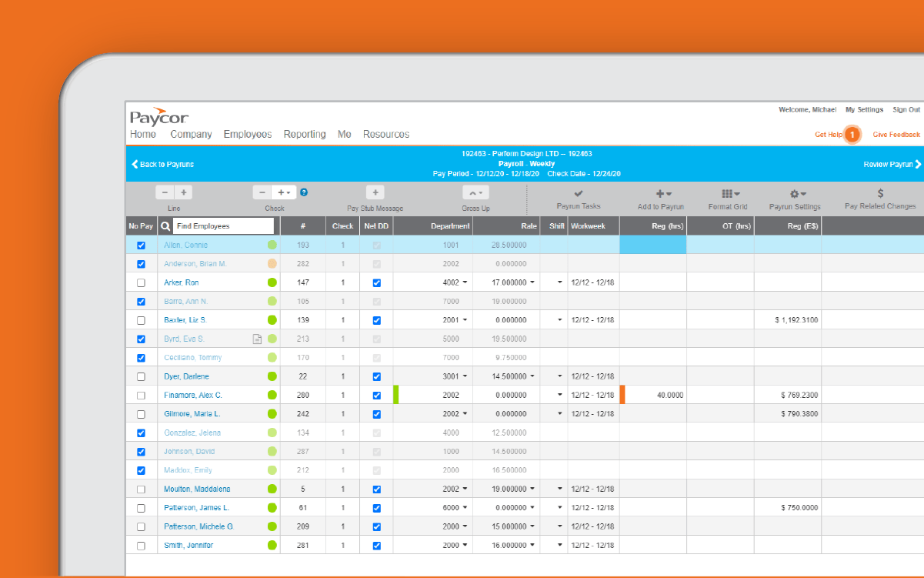
Task: Click the Back to Payruns arrow
Action: [135, 164]
